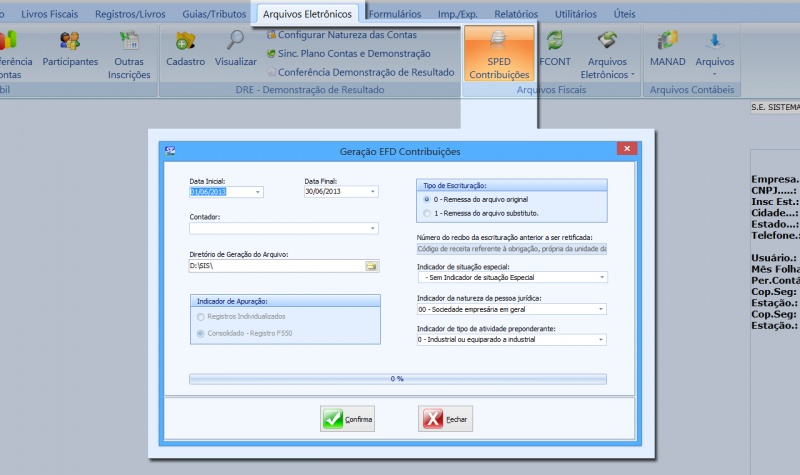This screenshot has height=475, width=800.
Task: Open Indicador de situação especial dropdown
Action: [602, 277]
